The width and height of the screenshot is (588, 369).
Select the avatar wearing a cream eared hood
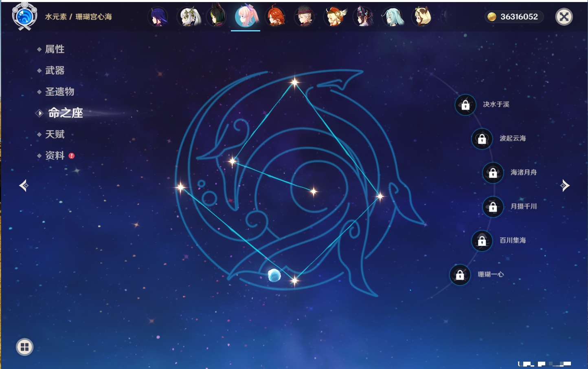[x=422, y=17]
